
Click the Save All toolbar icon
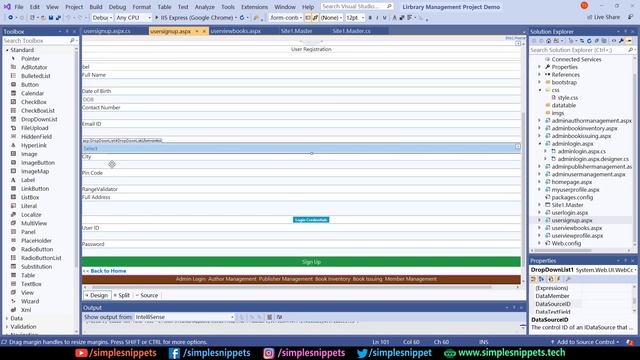click(x=58, y=18)
